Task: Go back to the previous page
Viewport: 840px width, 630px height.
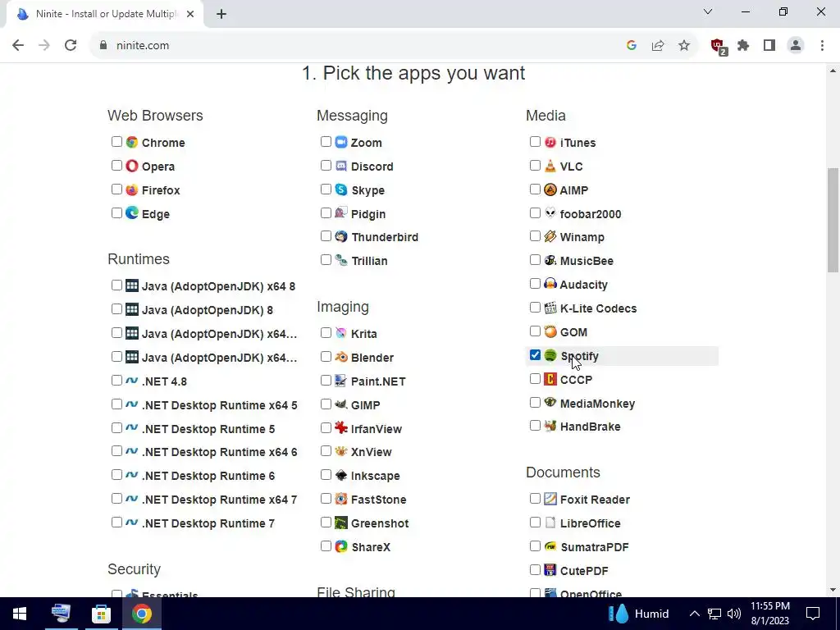Action: 18,46
